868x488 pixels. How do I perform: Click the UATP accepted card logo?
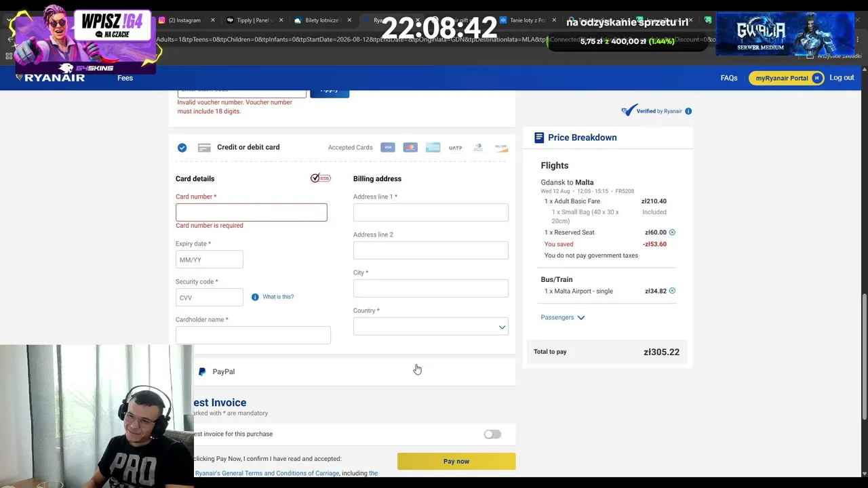click(x=456, y=148)
